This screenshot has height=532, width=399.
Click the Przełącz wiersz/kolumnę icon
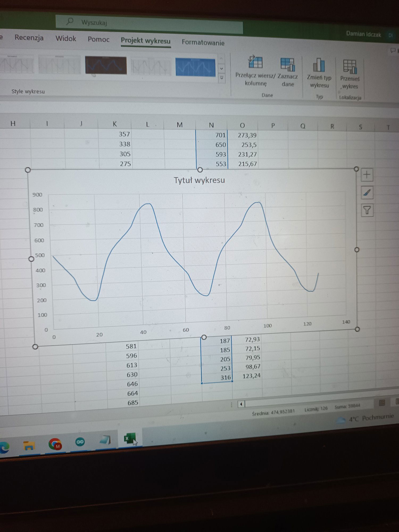255,62
